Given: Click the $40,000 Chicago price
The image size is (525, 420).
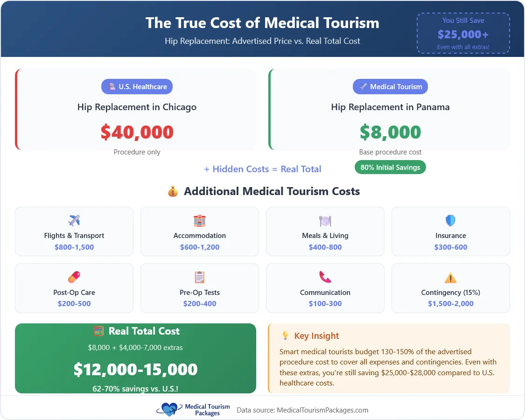Looking at the screenshot, I should click(137, 133).
